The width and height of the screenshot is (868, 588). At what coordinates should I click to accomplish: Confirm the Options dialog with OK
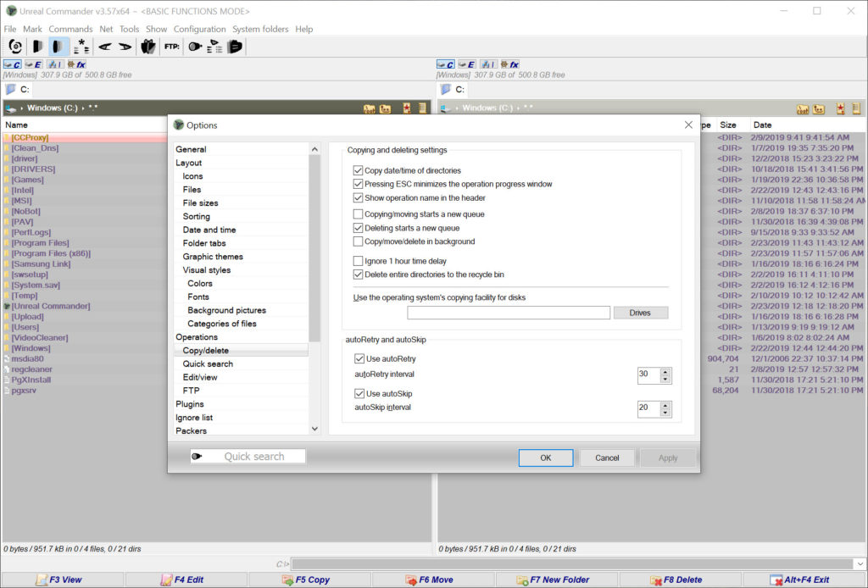(546, 458)
